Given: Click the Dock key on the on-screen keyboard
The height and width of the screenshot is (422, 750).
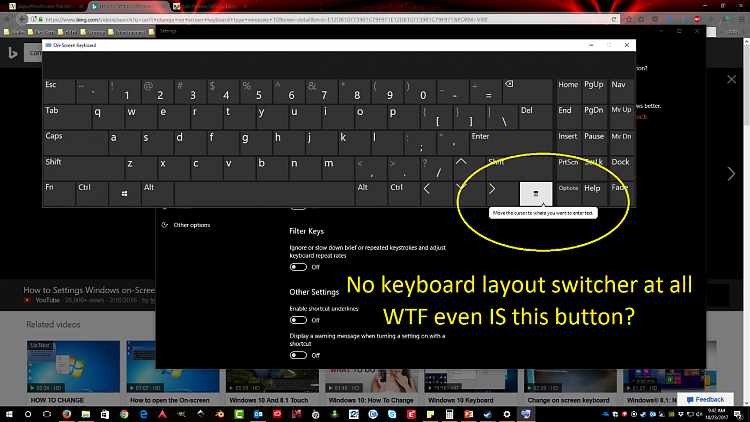Looking at the screenshot, I should pyautogui.click(x=621, y=168).
